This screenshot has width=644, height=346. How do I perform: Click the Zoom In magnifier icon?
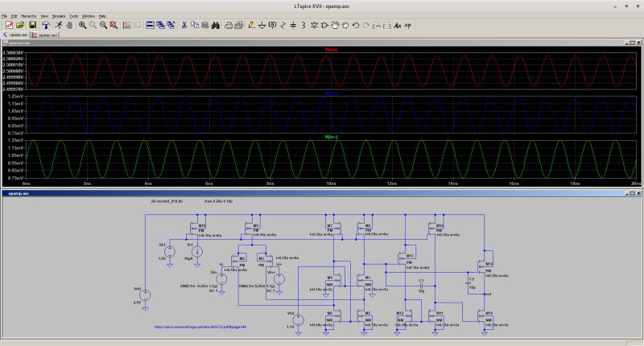click(x=83, y=26)
